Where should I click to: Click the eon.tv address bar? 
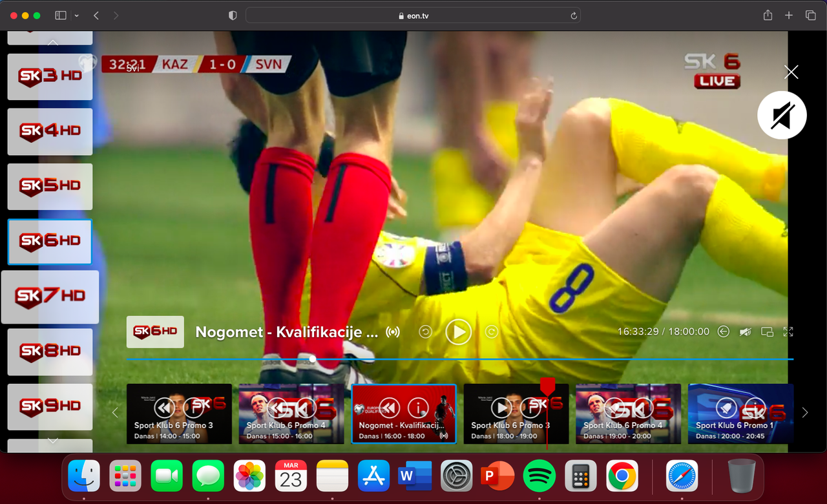pyautogui.click(x=413, y=16)
